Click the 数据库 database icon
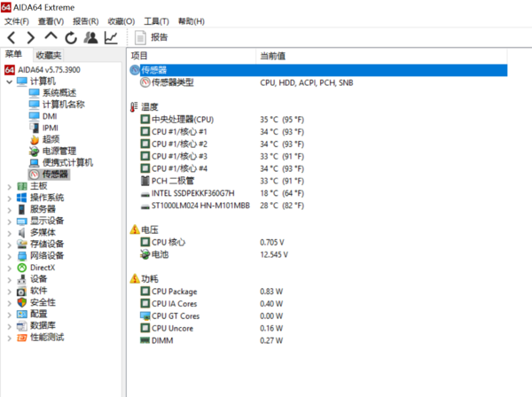 pyautogui.click(x=21, y=326)
